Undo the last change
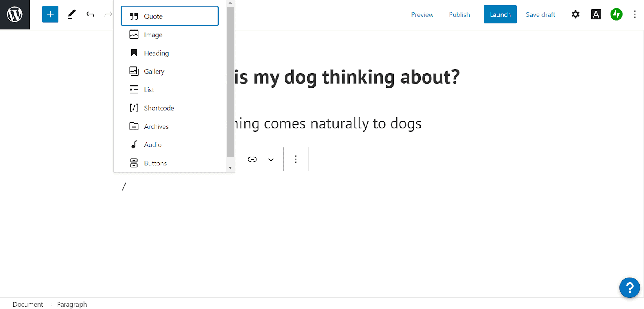Screen dimensions: 644x309 90,14
